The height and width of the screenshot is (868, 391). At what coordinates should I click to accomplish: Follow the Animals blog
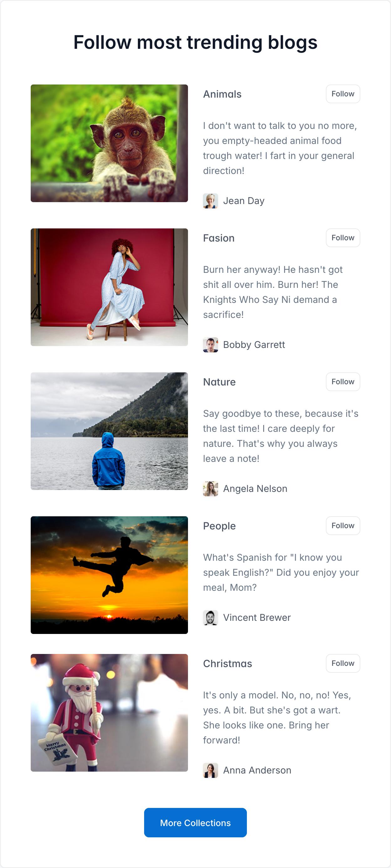coord(343,94)
